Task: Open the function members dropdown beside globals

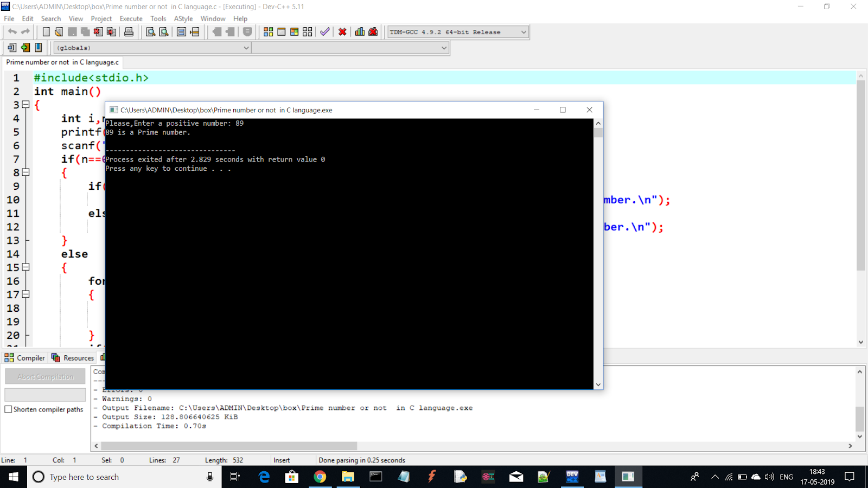Action: tap(444, 48)
